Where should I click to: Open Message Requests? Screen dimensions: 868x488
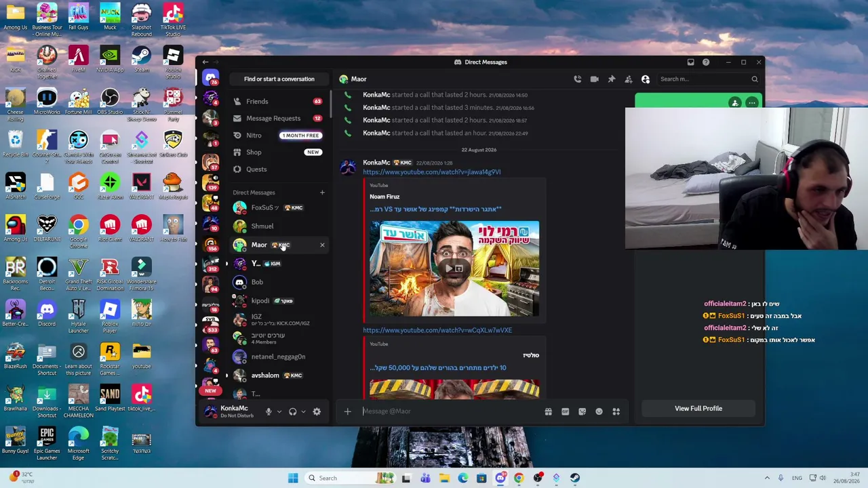coord(278,119)
